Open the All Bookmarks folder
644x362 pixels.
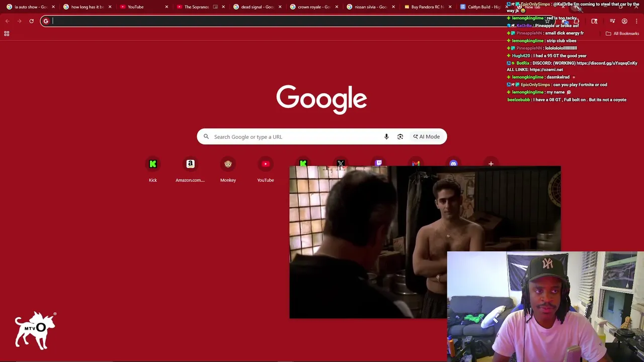[622, 34]
